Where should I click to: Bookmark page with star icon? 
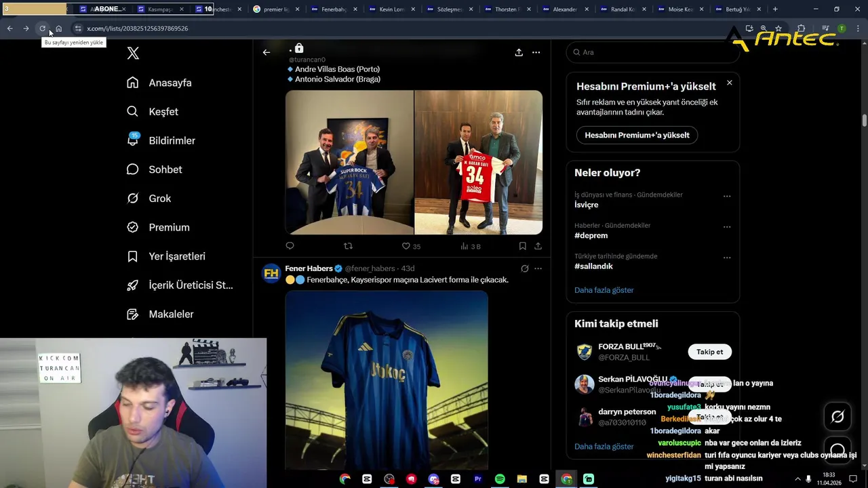coord(778,28)
